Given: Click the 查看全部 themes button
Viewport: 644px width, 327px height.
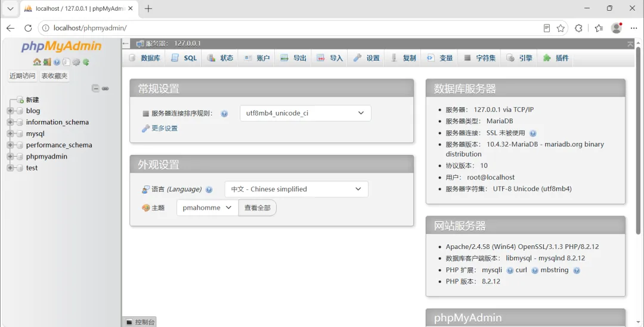Looking at the screenshot, I should (258, 208).
